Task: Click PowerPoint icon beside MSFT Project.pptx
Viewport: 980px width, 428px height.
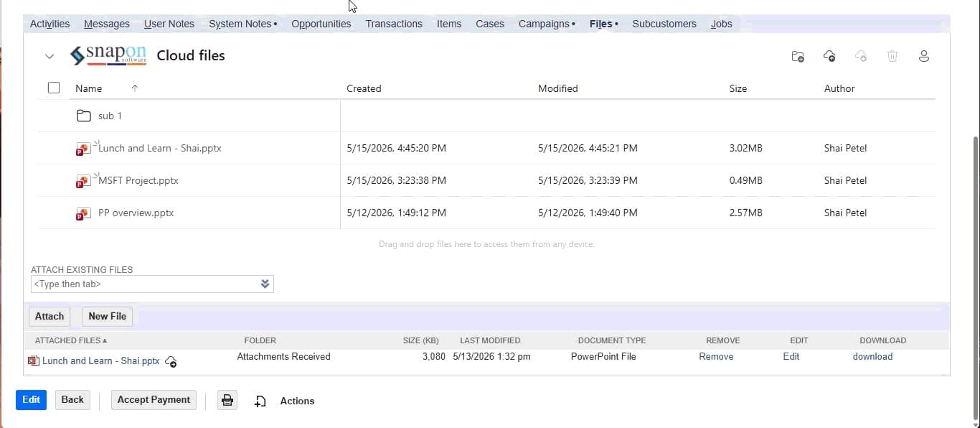Action: coord(83,181)
